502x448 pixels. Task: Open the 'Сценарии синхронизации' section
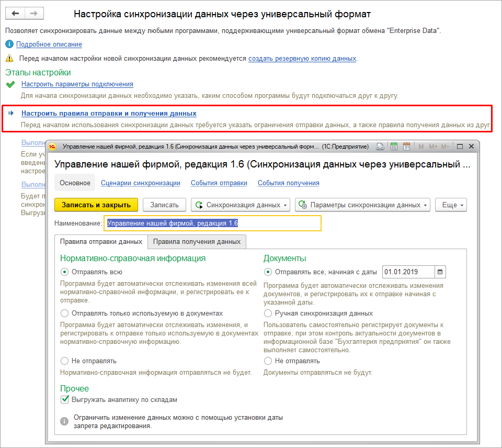(x=140, y=183)
